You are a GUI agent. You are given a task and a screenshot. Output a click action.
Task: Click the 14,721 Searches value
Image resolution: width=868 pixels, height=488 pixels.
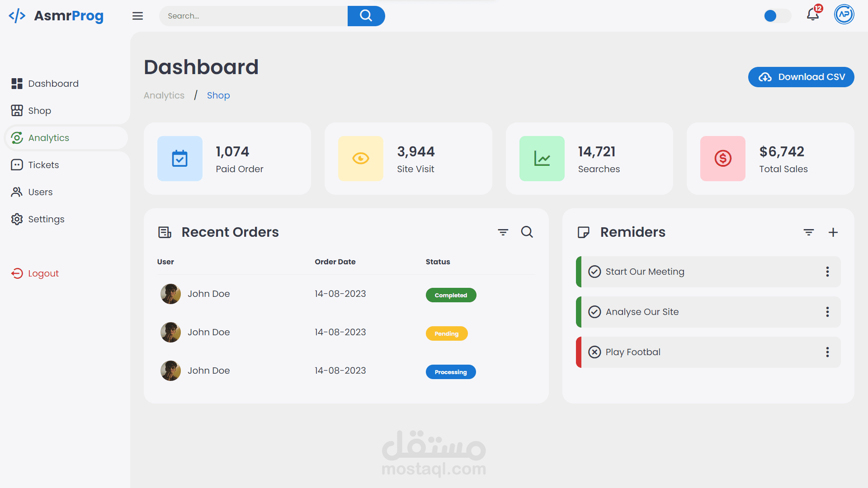pos(597,151)
